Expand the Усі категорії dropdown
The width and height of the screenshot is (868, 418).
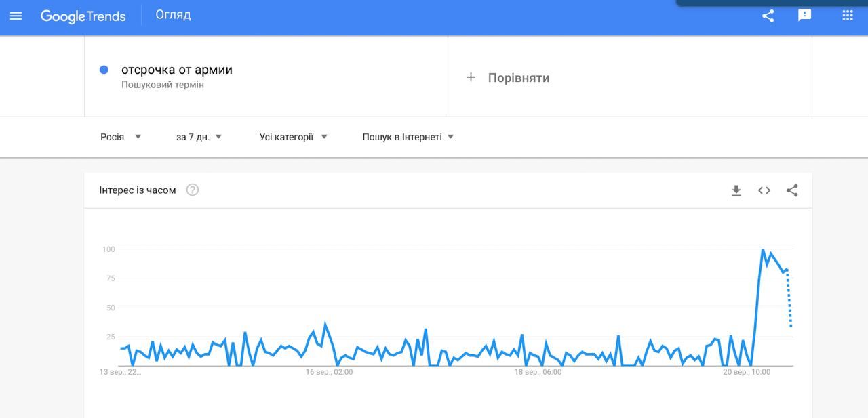point(293,137)
